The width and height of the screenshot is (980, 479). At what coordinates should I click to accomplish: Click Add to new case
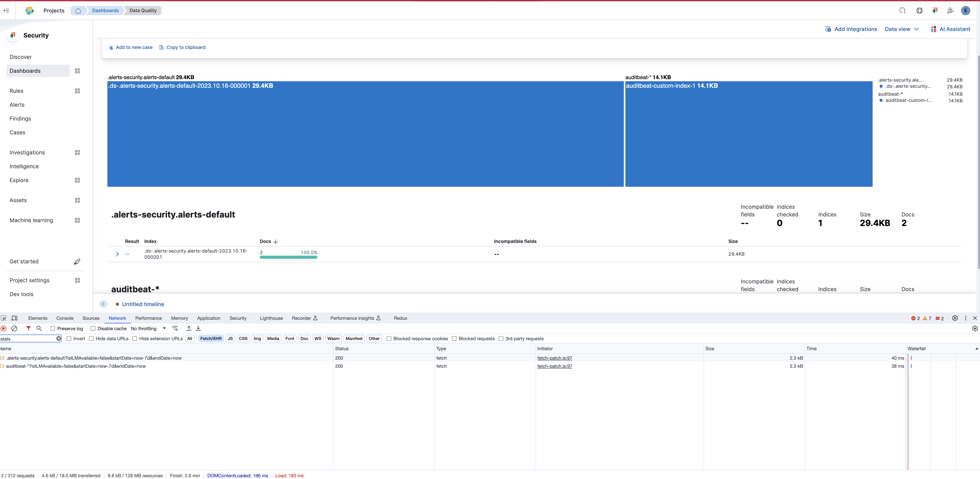(x=130, y=48)
